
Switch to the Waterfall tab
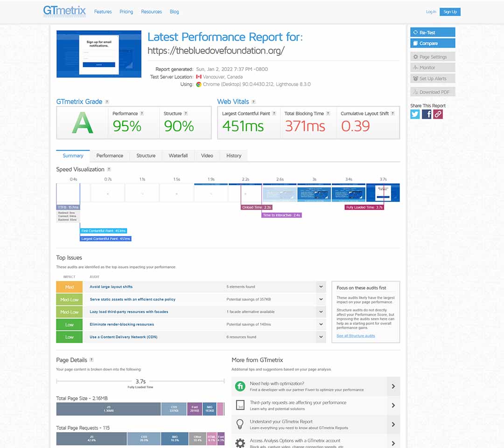tap(178, 155)
